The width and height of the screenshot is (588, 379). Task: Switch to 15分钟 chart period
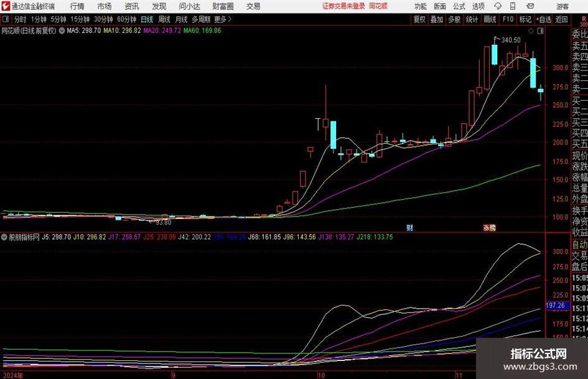click(80, 19)
